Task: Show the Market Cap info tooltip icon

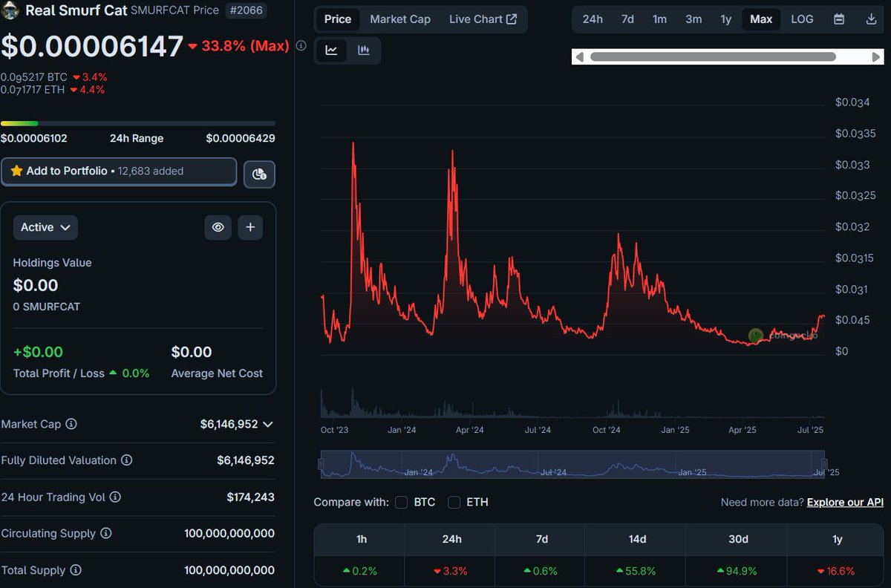Action: [x=71, y=424]
